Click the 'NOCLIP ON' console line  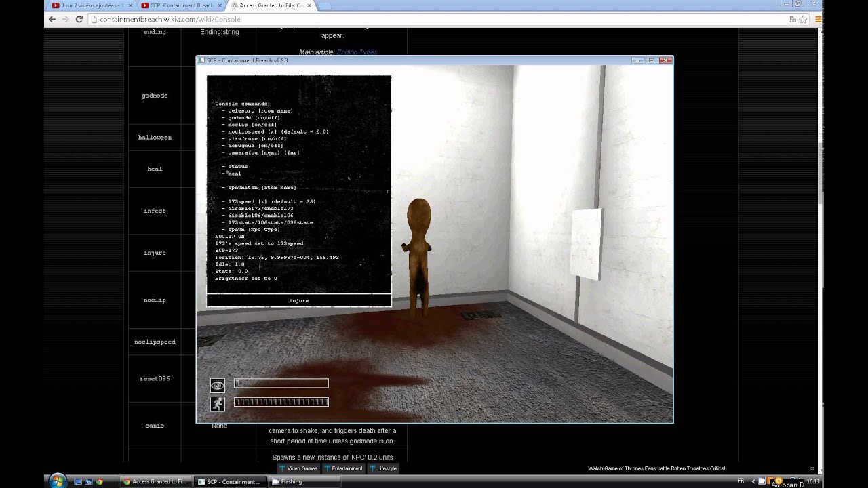click(x=230, y=237)
